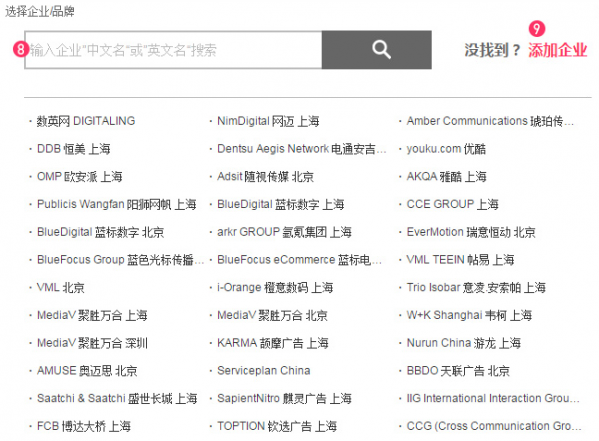Choose youku.com 优酷

[446, 149]
